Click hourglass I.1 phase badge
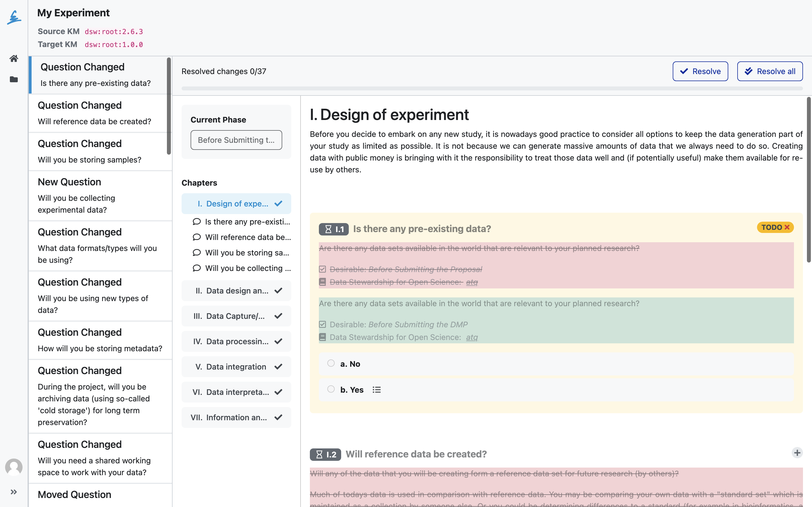The image size is (812, 507). point(334,229)
